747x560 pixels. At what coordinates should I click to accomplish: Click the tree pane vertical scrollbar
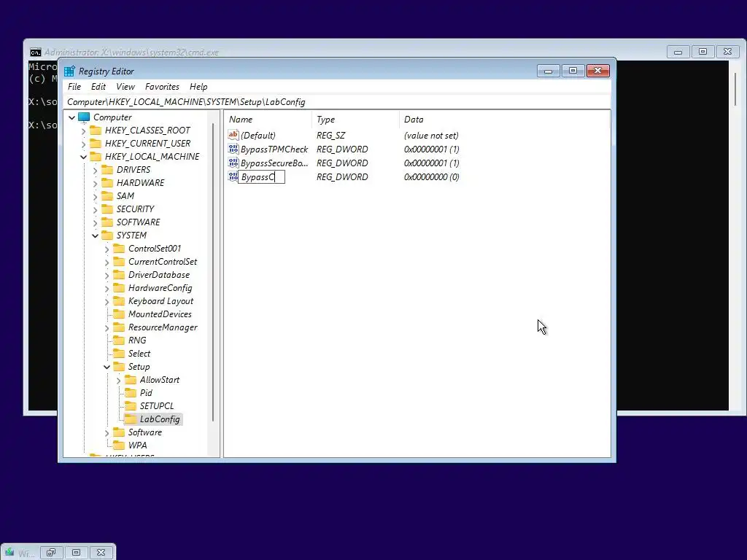[213, 272]
